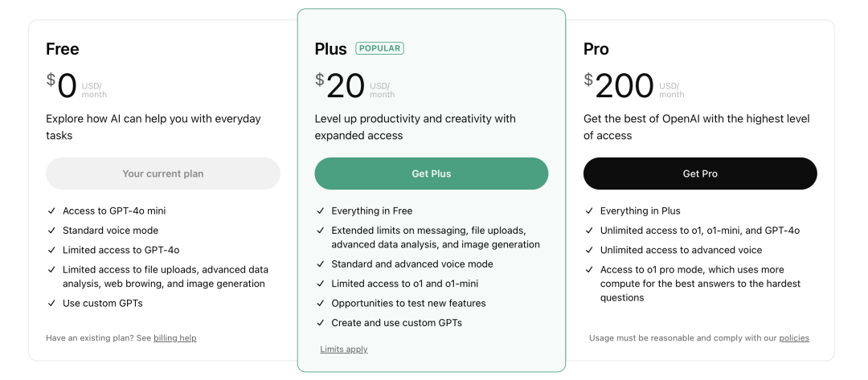Open the Limits apply link
This screenshot has width=868, height=380.
pyautogui.click(x=344, y=349)
